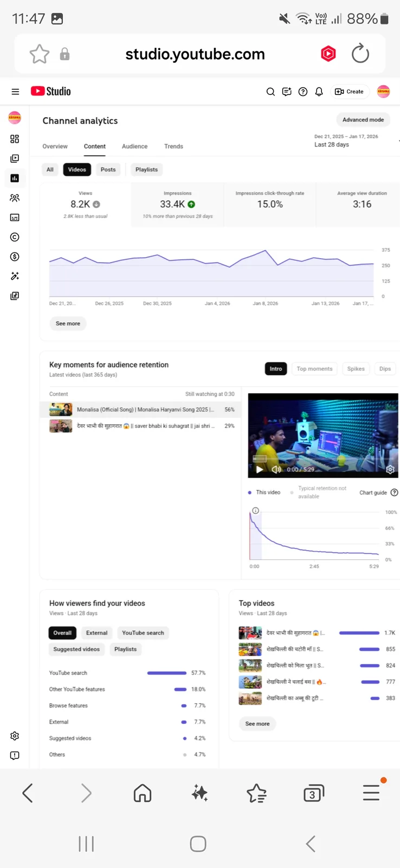Select the Suggested videos chip
This screenshot has width=400, height=868.
[76, 649]
